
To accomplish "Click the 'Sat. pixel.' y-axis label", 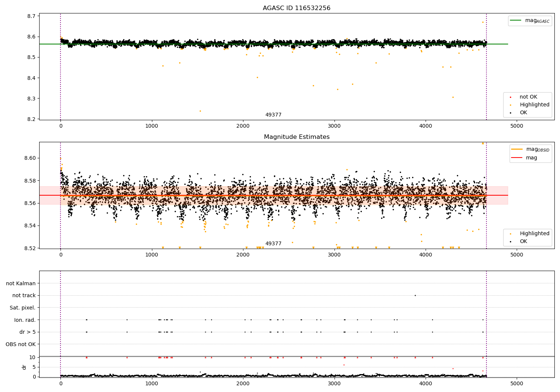I will coord(23,308).
